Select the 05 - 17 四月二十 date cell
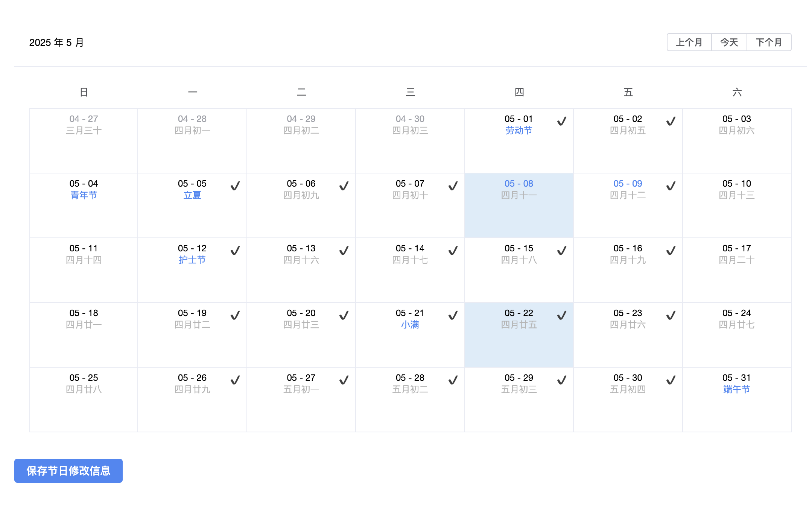 (x=736, y=270)
